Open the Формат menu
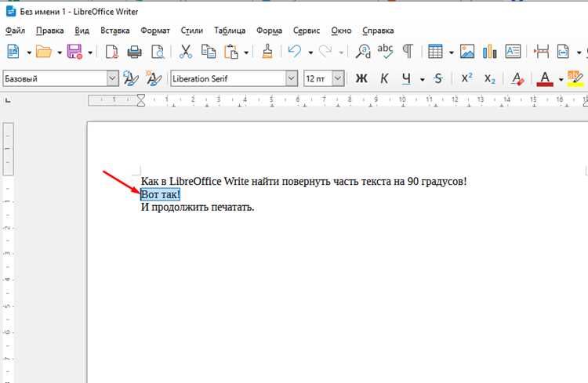The height and width of the screenshot is (383, 588). click(155, 31)
